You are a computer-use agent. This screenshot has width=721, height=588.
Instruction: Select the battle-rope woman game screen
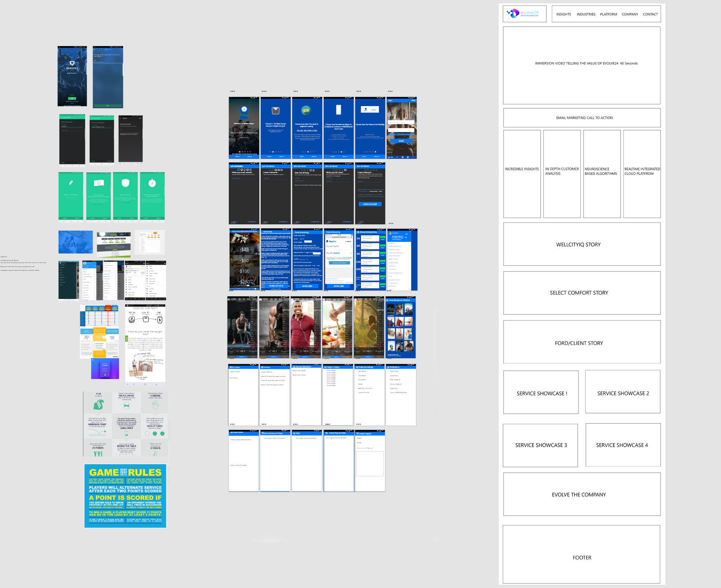coord(242,327)
